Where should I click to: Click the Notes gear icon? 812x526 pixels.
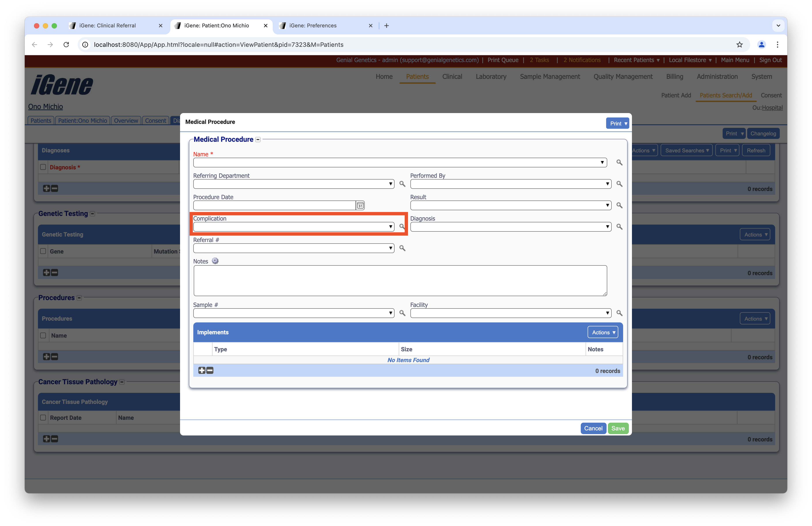click(x=215, y=261)
